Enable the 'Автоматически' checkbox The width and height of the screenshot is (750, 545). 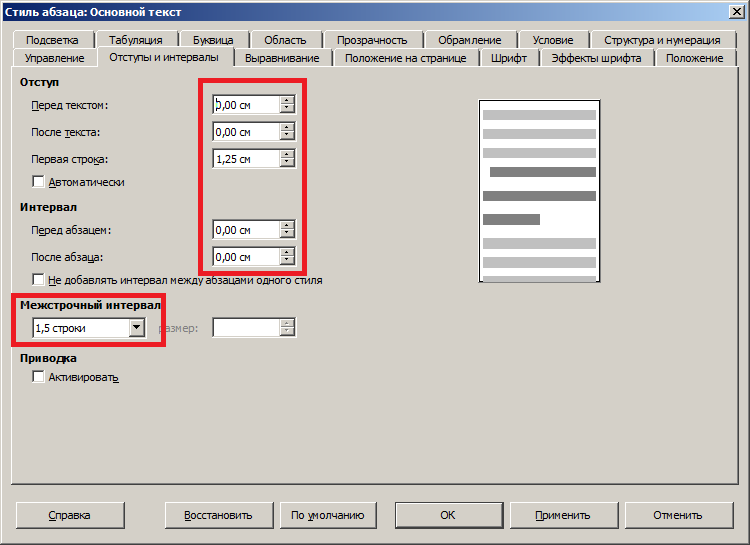[39, 182]
